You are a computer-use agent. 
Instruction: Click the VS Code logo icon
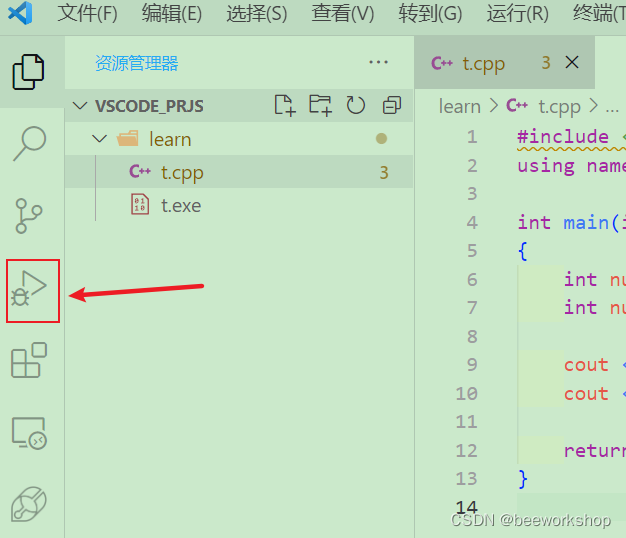click(x=20, y=13)
